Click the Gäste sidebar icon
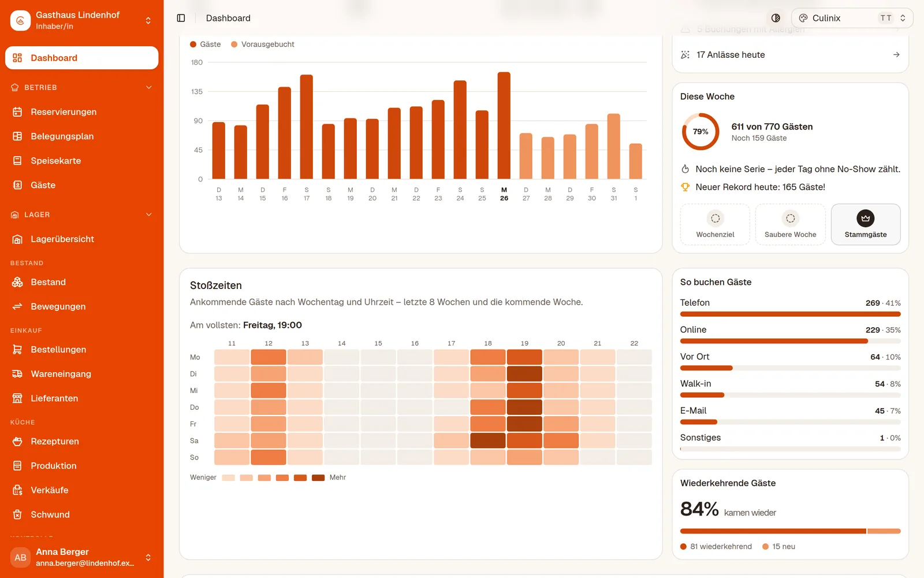Viewport: 924px width, 578px height. [17, 185]
